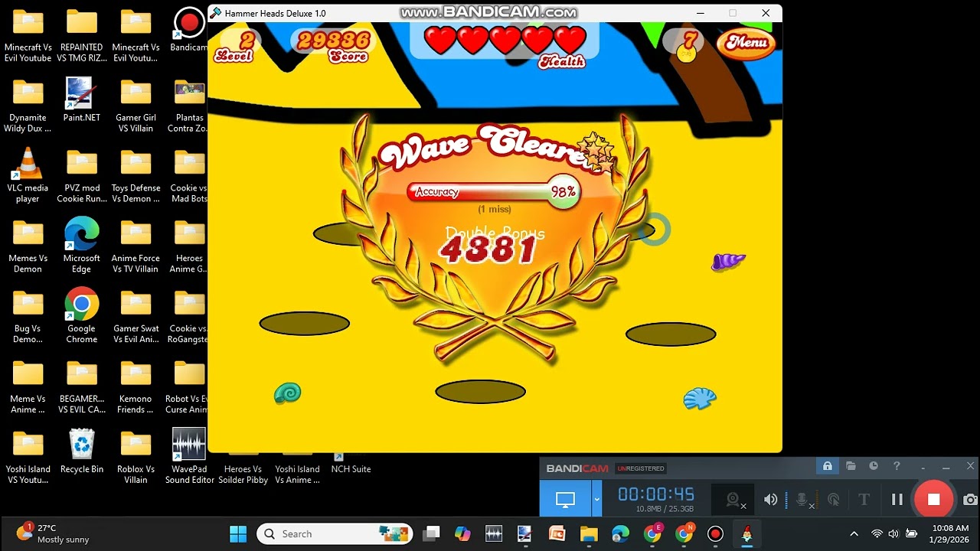The width and height of the screenshot is (980, 551).
Task: Toggle the text overlay in Bandicam
Action: [864, 500]
